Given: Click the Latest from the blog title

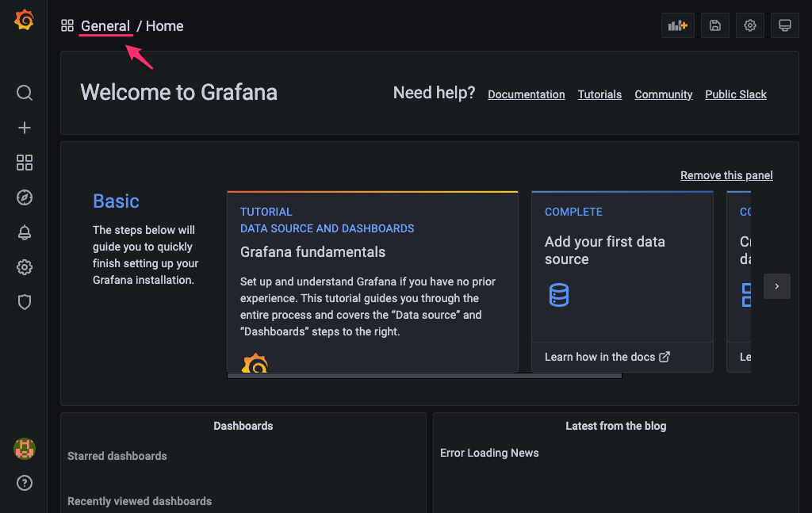Looking at the screenshot, I should 615,426.
